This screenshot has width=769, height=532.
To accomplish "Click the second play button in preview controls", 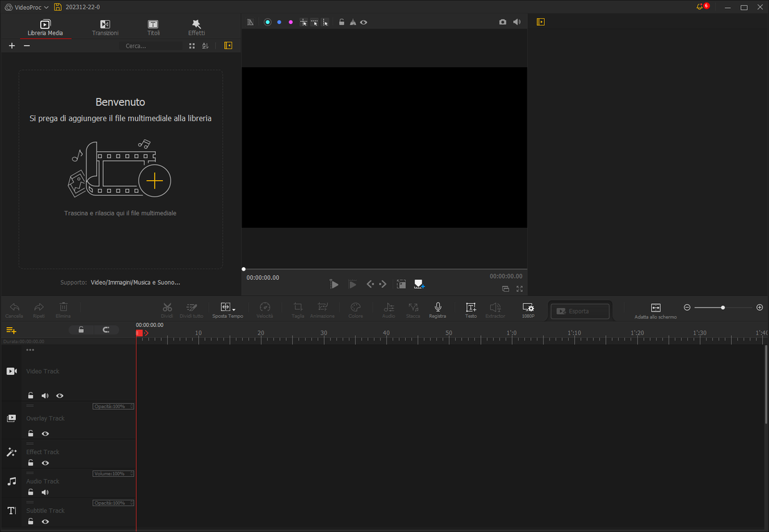I will [353, 285].
